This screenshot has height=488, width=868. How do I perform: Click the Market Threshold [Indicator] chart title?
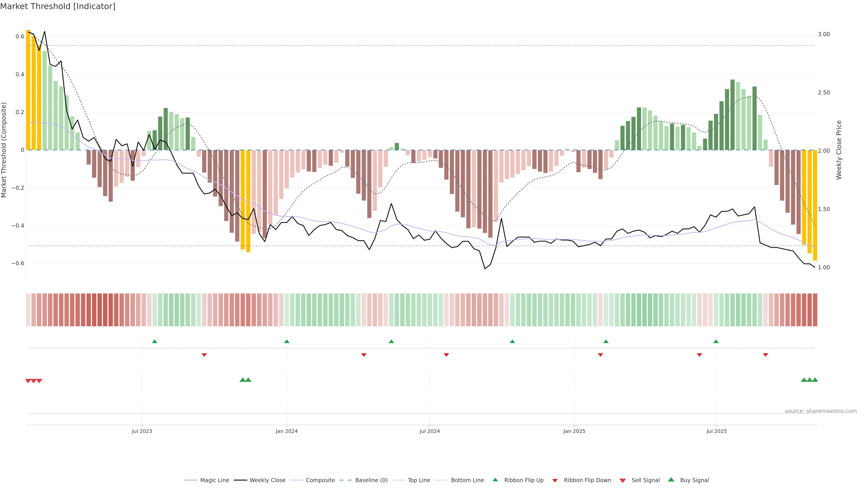point(58,6)
